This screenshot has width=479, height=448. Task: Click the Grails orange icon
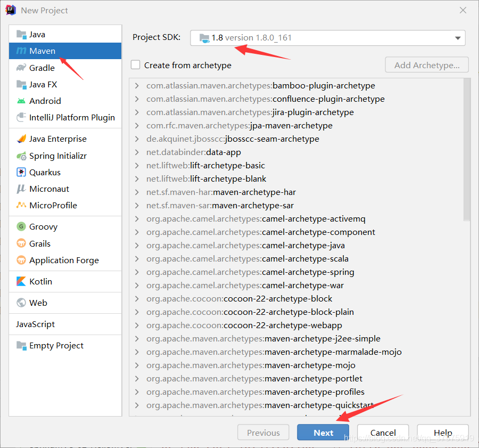pos(21,244)
